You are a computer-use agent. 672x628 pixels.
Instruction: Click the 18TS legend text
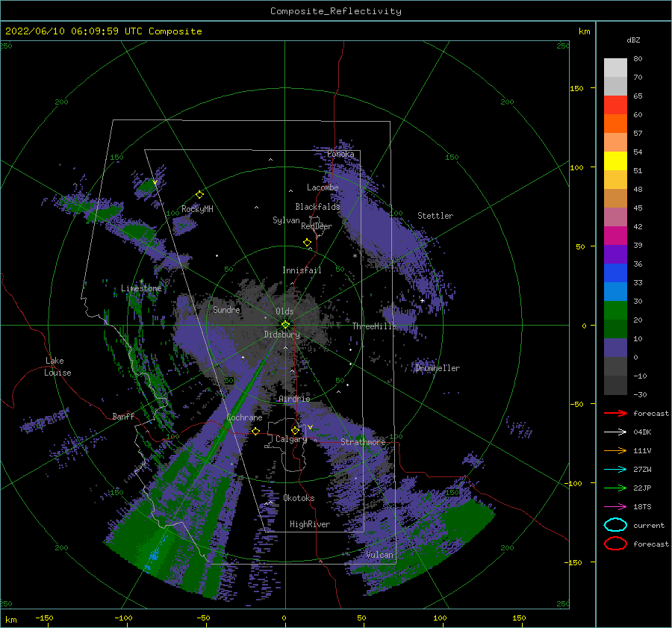point(642,507)
